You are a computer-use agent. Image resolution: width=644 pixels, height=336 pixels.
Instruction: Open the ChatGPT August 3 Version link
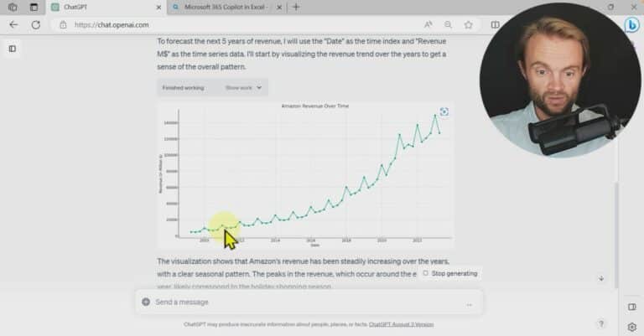point(401,324)
